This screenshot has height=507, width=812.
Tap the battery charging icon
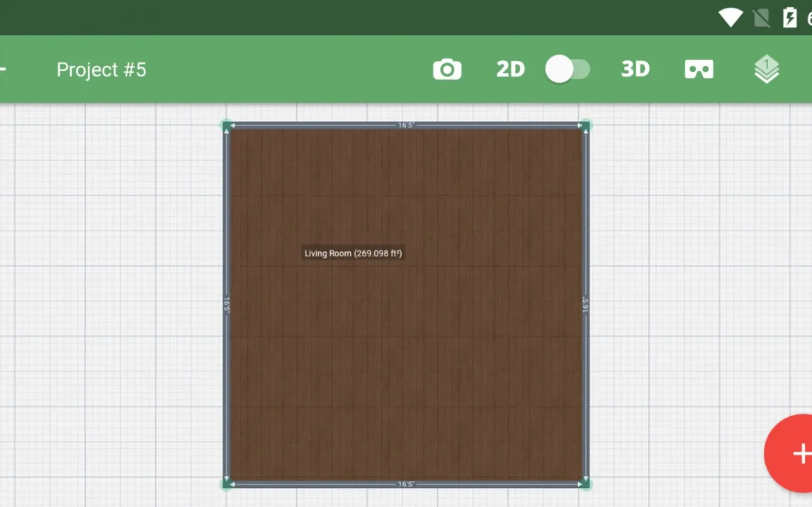pyautogui.click(x=789, y=18)
